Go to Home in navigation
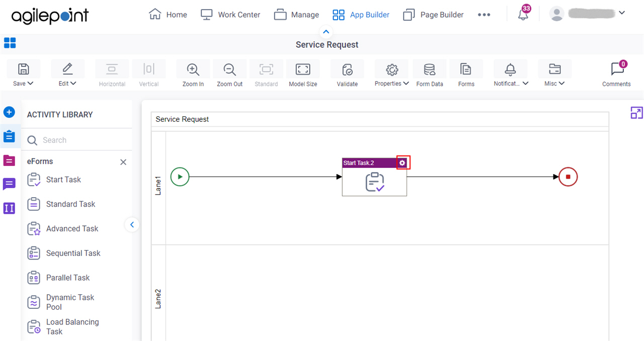This screenshot has width=644, height=341. 168,15
